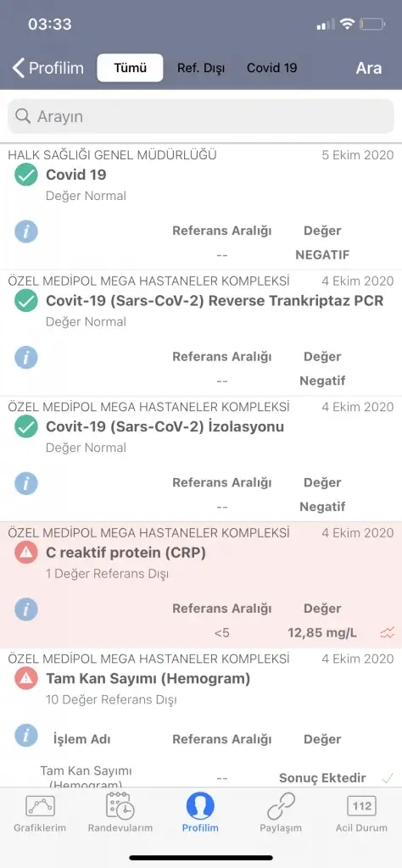The width and height of the screenshot is (402, 868).
Task: Open the Grafiklerim tab
Action: point(40,814)
